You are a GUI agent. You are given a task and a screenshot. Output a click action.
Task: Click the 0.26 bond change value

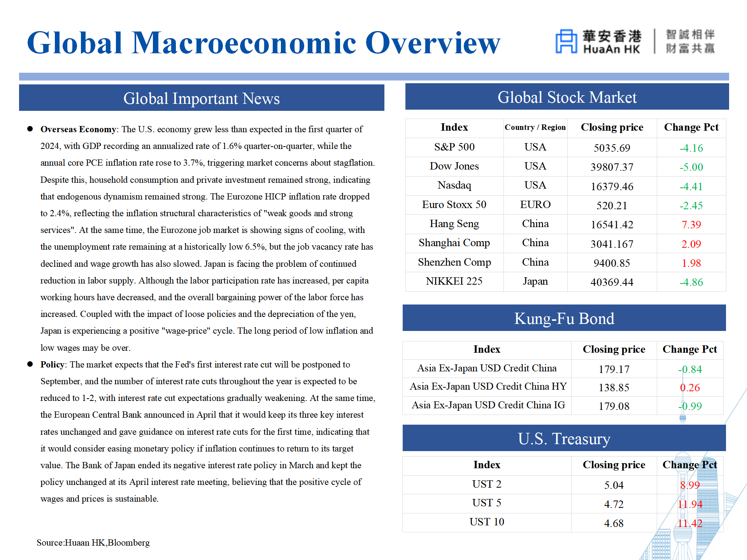pyautogui.click(x=690, y=387)
